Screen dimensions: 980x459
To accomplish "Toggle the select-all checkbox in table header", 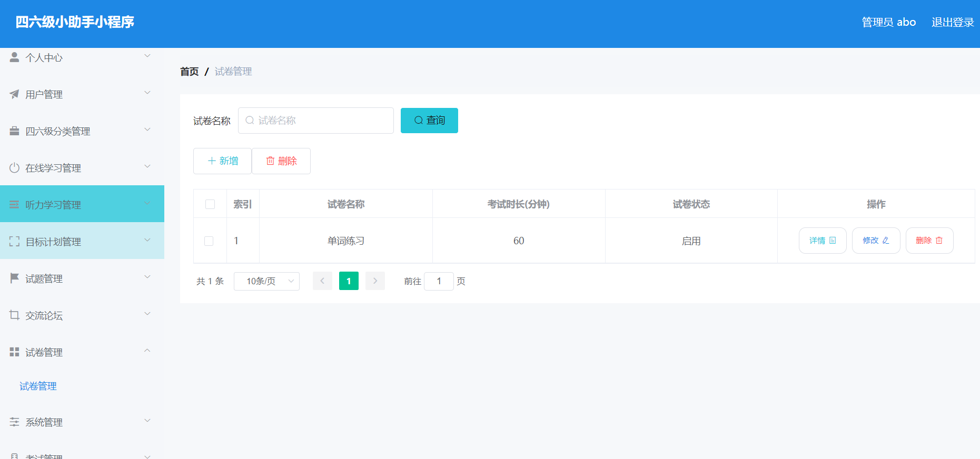I will [x=210, y=204].
